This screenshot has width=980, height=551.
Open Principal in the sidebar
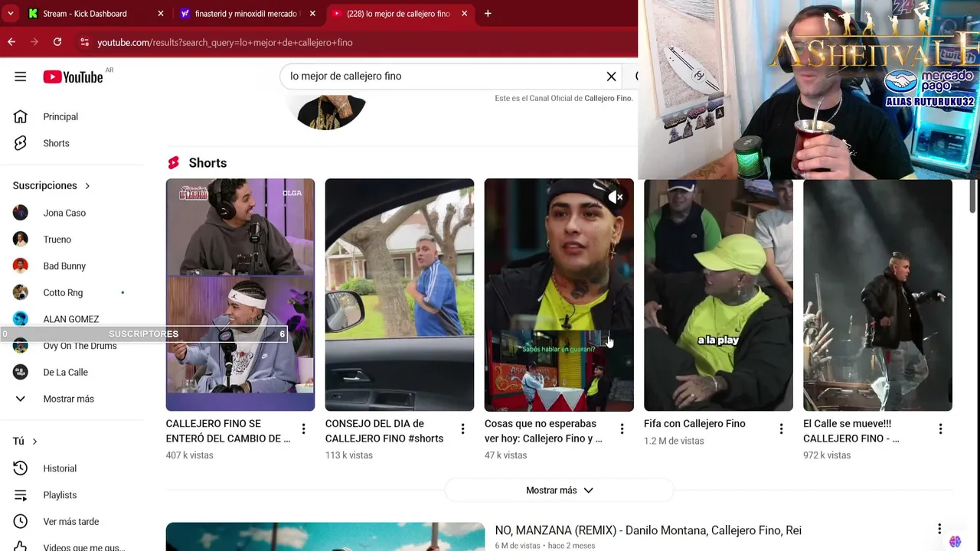[x=60, y=117]
